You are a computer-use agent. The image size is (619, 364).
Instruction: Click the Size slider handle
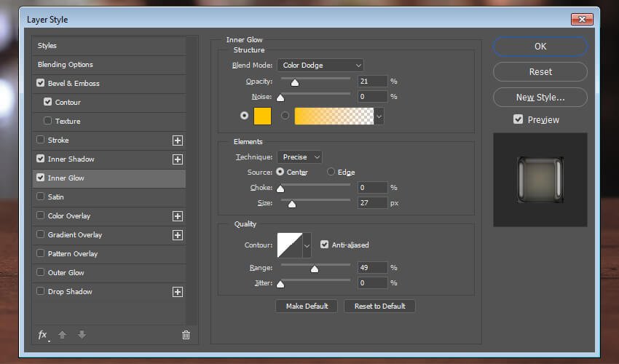click(292, 204)
